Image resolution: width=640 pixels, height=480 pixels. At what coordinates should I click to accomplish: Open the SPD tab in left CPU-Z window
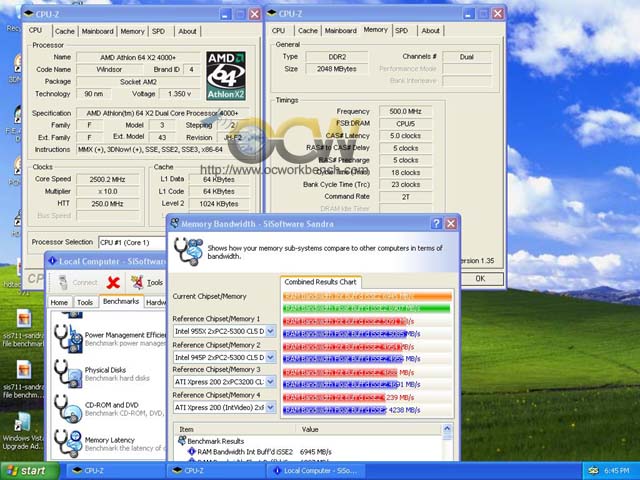[x=158, y=31]
